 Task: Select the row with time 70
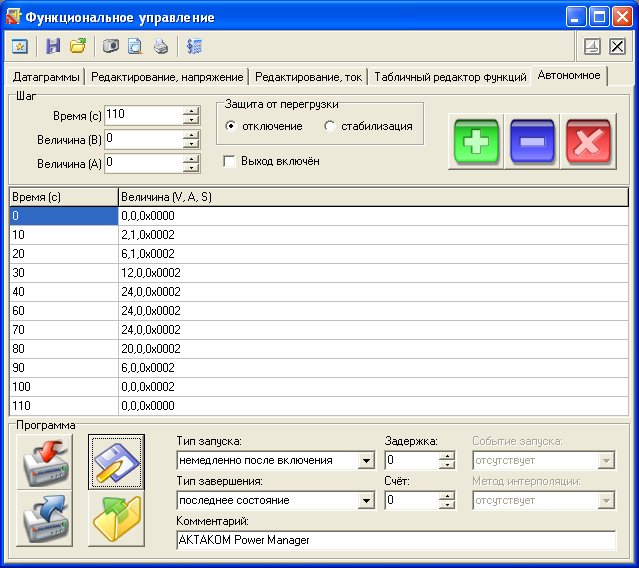(319, 330)
